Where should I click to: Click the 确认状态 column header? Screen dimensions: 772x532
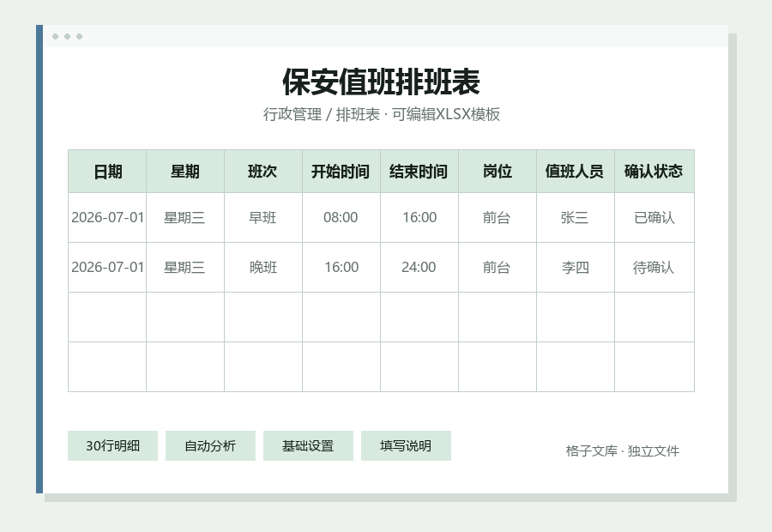(654, 172)
